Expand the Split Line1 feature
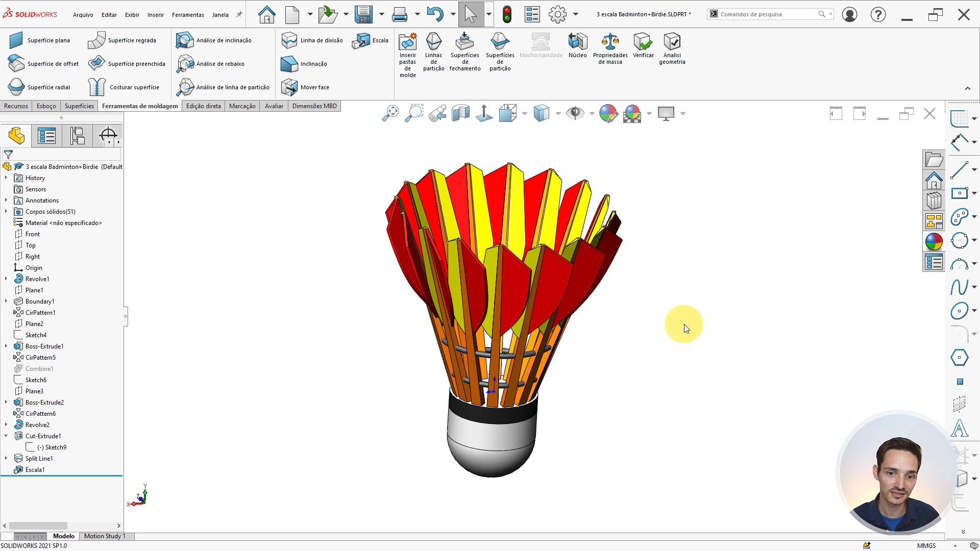 click(x=6, y=459)
